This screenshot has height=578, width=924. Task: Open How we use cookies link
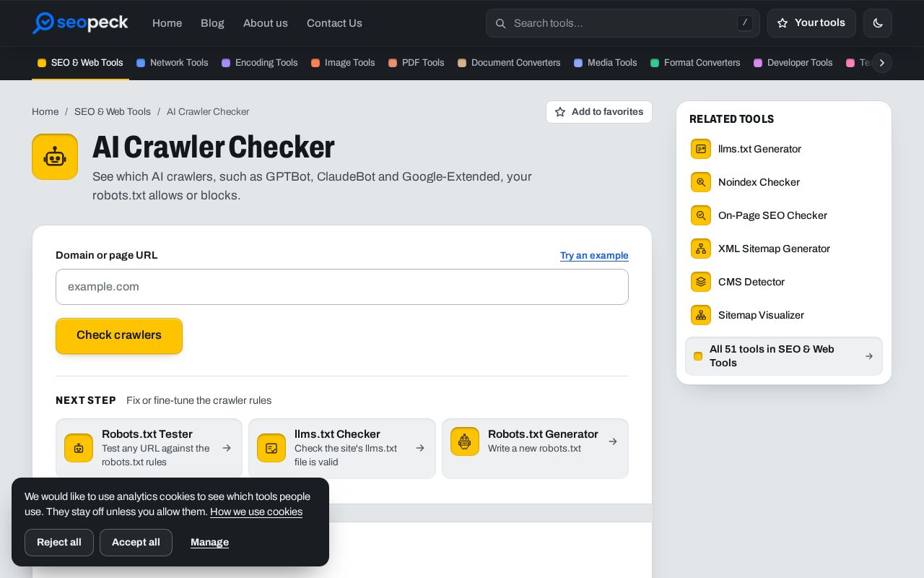click(x=256, y=512)
